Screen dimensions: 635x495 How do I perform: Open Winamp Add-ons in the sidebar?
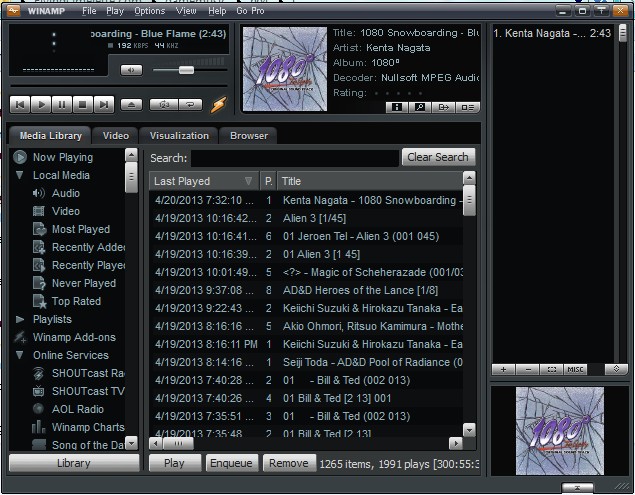[74, 337]
